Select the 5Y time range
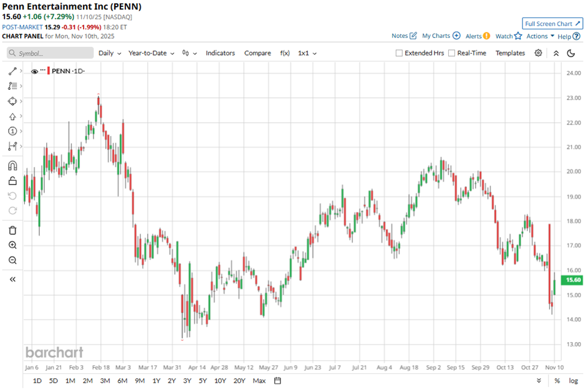586x392 pixels. (x=203, y=381)
